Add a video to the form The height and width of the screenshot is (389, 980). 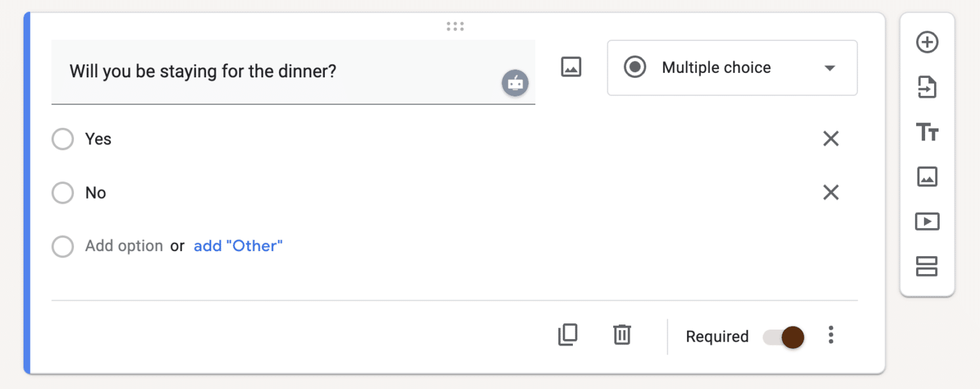[x=927, y=222]
